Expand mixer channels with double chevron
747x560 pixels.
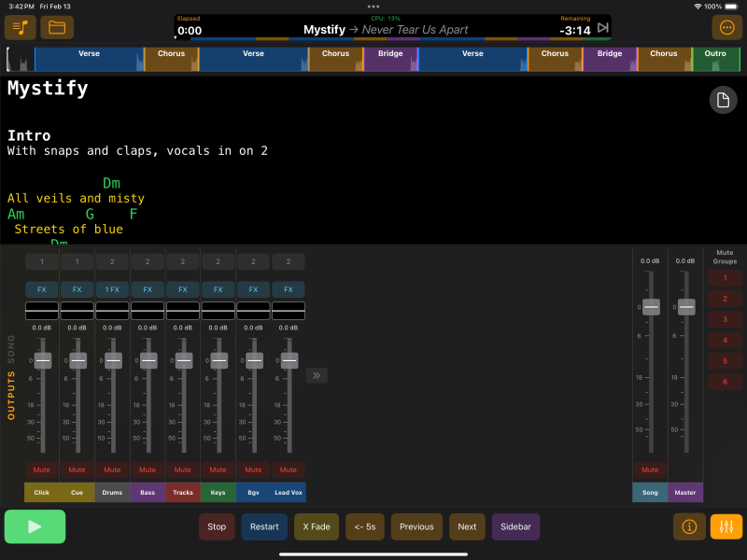pyautogui.click(x=317, y=375)
